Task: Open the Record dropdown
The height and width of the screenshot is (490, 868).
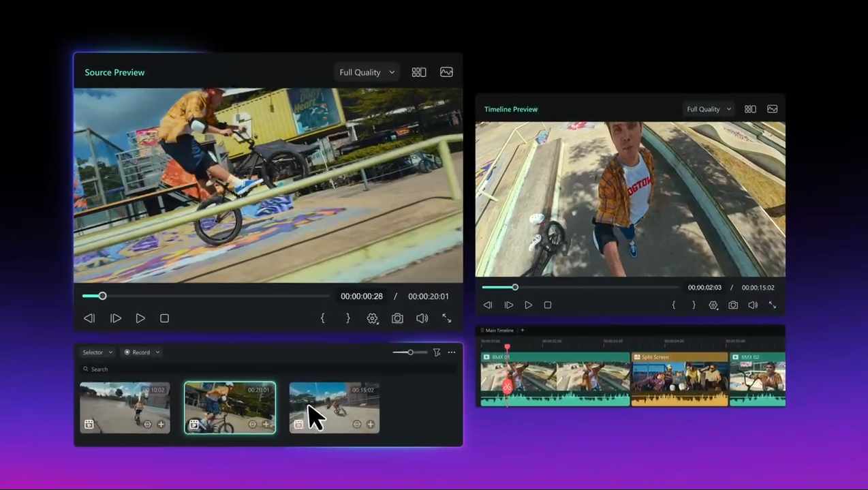Action: [142, 352]
